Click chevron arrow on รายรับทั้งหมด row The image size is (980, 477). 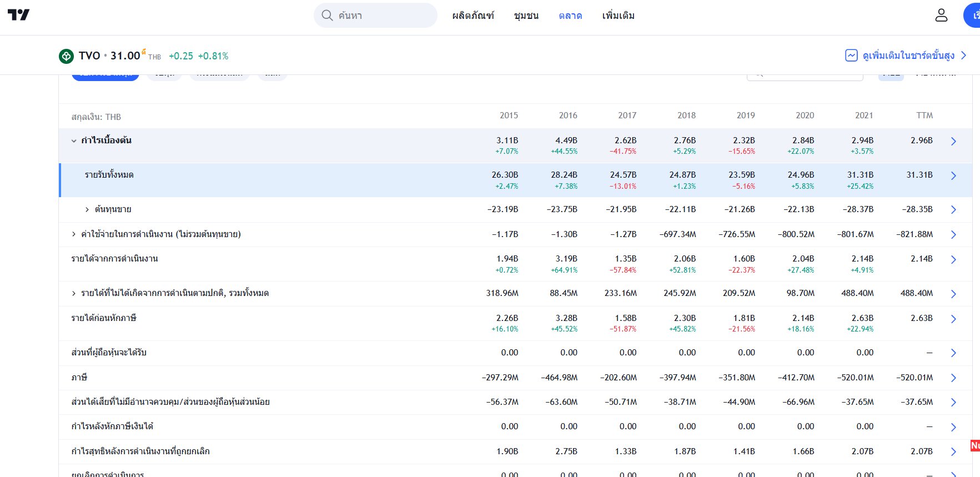(x=953, y=175)
